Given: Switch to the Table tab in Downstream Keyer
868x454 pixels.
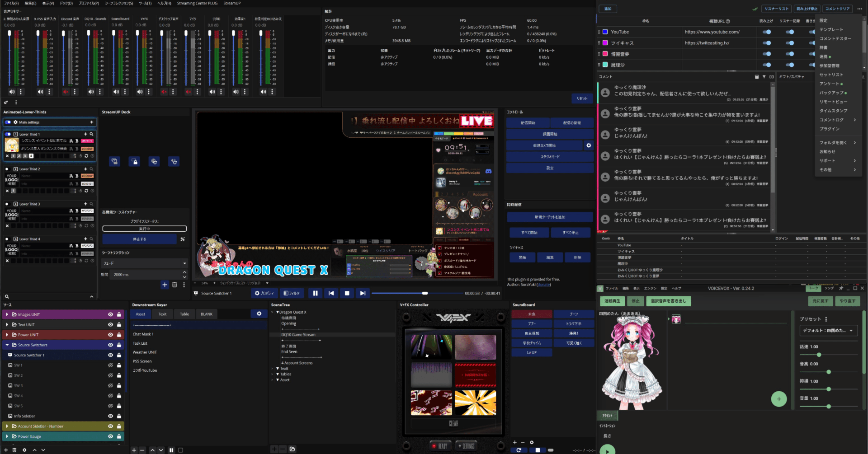Looking at the screenshot, I should coord(184,314).
